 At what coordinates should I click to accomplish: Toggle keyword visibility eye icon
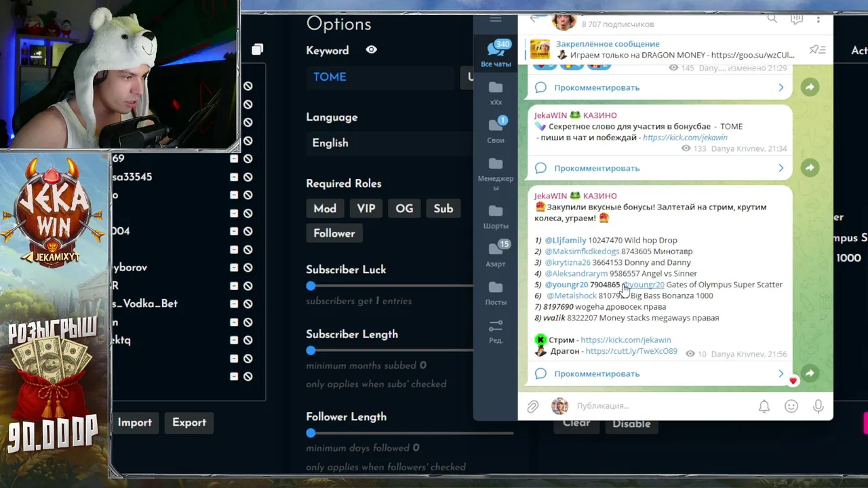[x=372, y=49]
